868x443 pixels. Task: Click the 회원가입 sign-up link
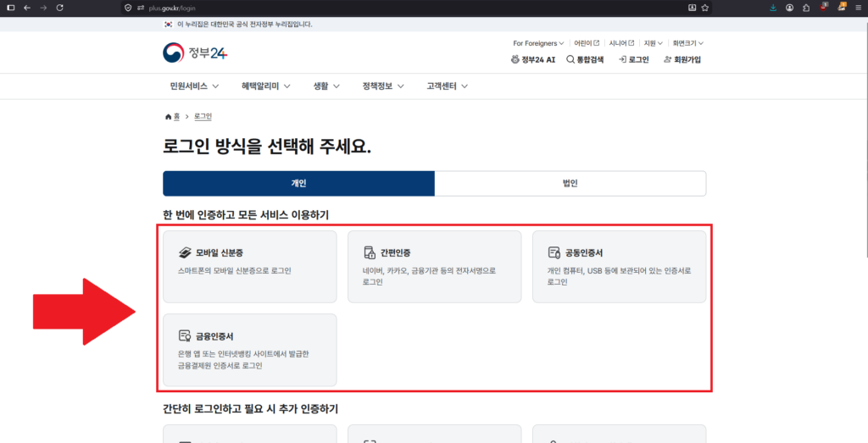tap(682, 60)
